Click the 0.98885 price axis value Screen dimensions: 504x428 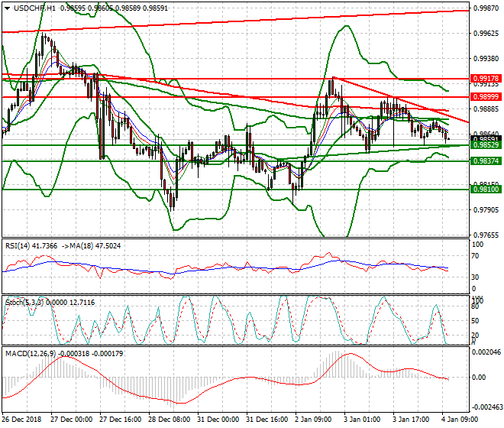pos(486,109)
